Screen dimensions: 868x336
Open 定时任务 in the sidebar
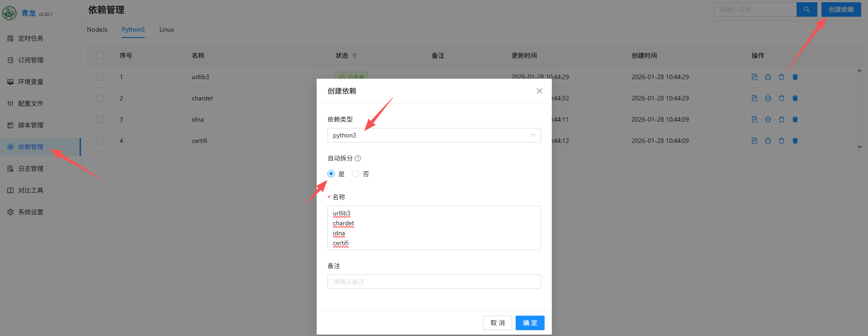click(31, 38)
